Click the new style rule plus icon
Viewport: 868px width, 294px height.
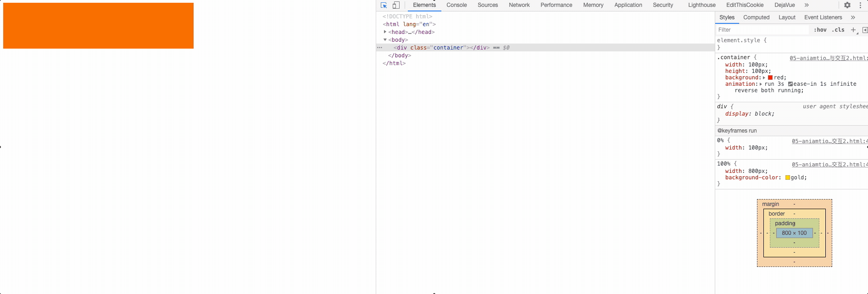pos(853,30)
